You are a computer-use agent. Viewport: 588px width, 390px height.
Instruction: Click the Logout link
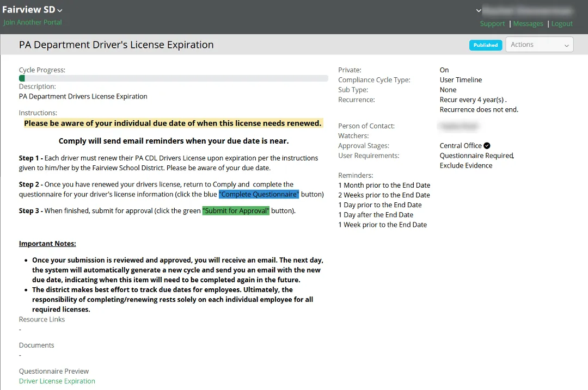[562, 23]
